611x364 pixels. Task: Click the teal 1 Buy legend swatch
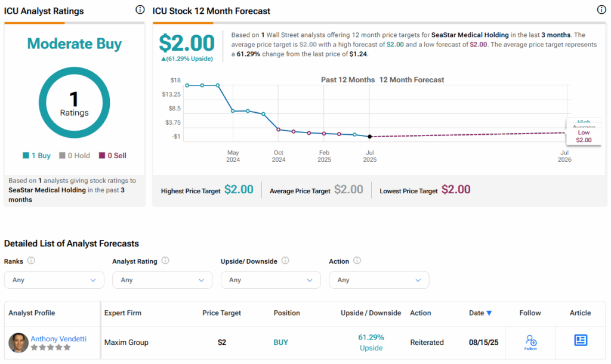[26, 156]
